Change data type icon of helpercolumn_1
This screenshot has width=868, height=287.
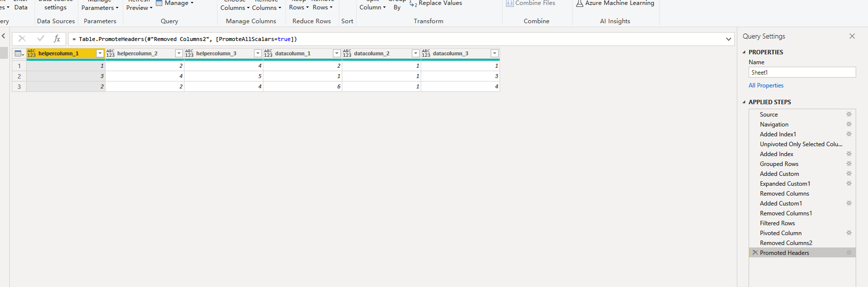32,53
